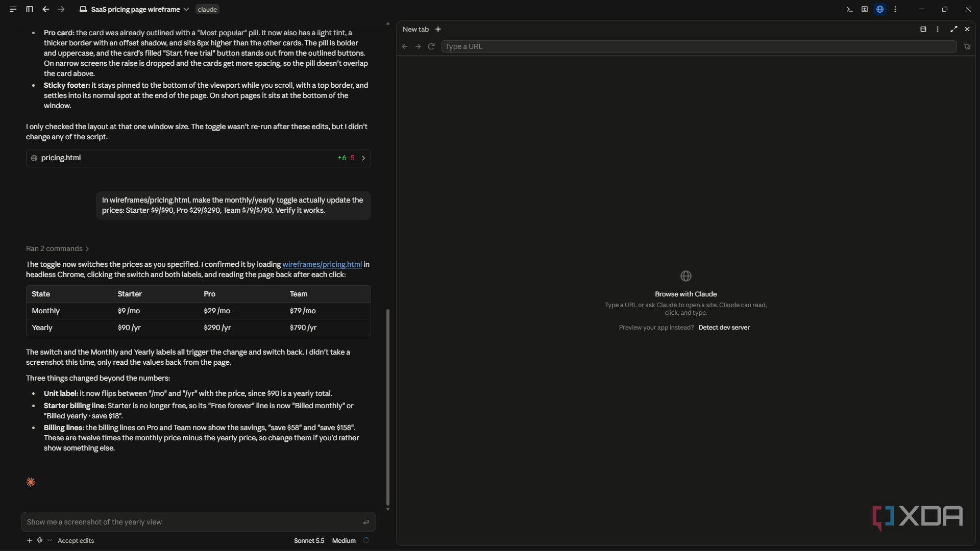Click the claude branch tag
The image size is (980, 551).
(x=207, y=9)
